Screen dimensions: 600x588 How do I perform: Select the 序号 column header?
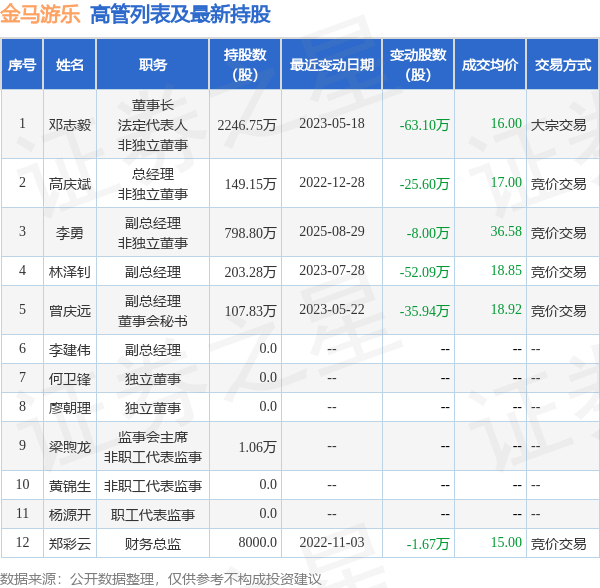click(22, 65)
